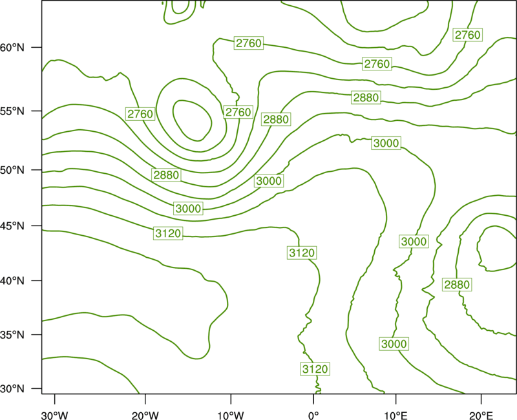Click the 50°N latitude axis label

tap(12, 170)
